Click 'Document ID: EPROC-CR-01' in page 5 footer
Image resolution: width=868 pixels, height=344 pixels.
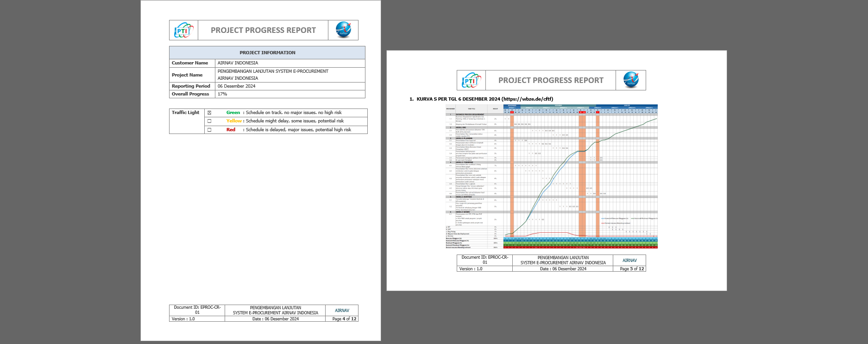coord(485,260)
